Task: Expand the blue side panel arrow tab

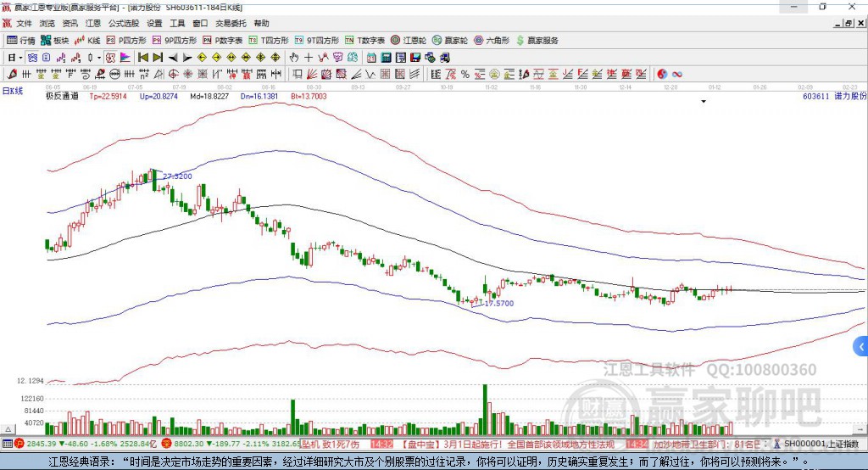Action: [x=861, y=348]
